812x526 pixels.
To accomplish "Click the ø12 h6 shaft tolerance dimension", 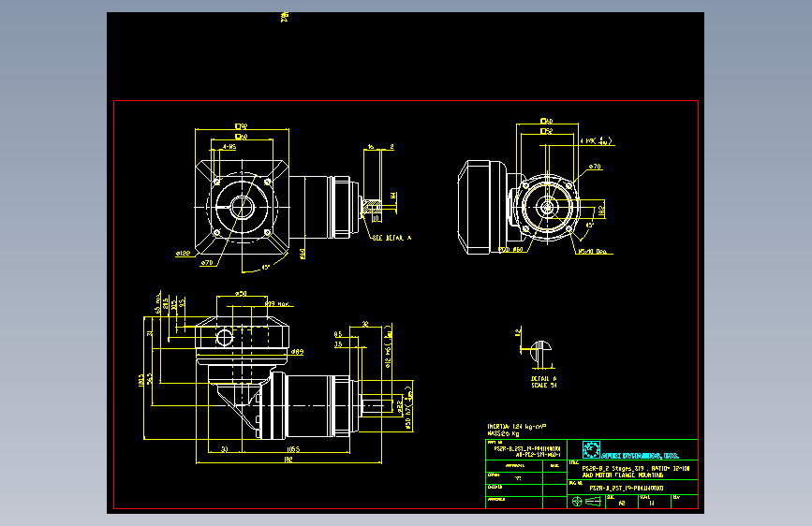I will pyautogui.click(x=389, y=347).
